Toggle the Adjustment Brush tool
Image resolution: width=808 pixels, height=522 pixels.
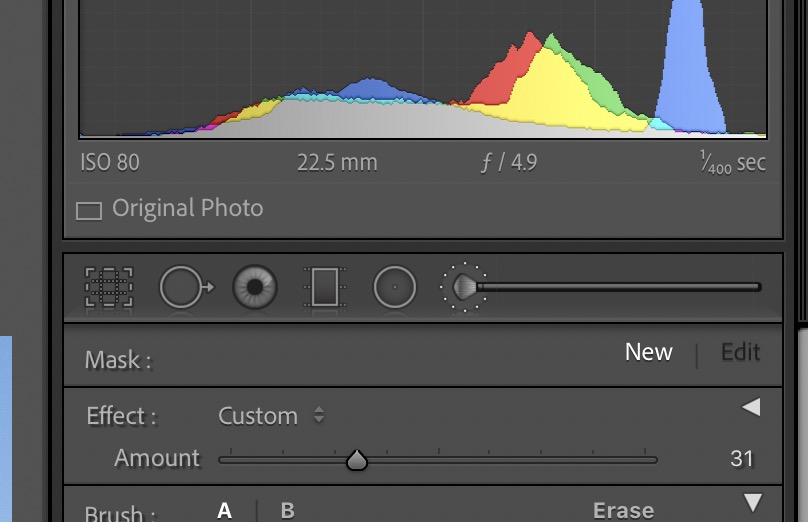pos(464,287)
